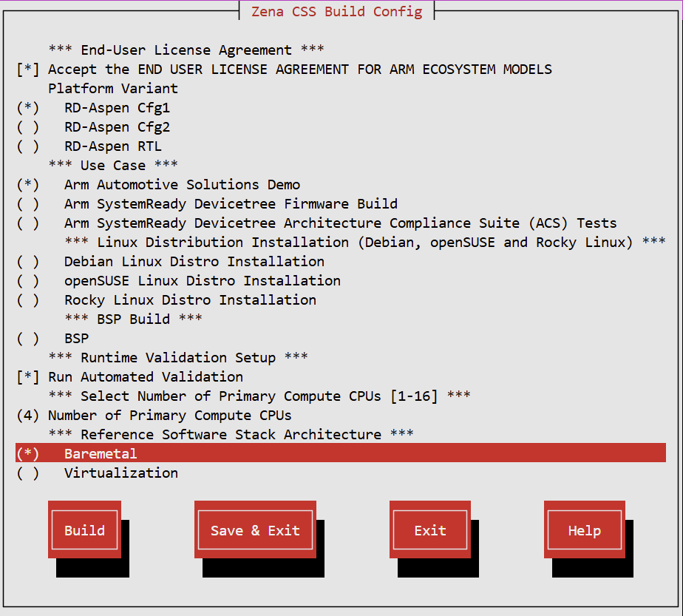Viewport: 683px width, 616px height.
Task: Select the Virtualization architecture option
Action: pos(97,473)
